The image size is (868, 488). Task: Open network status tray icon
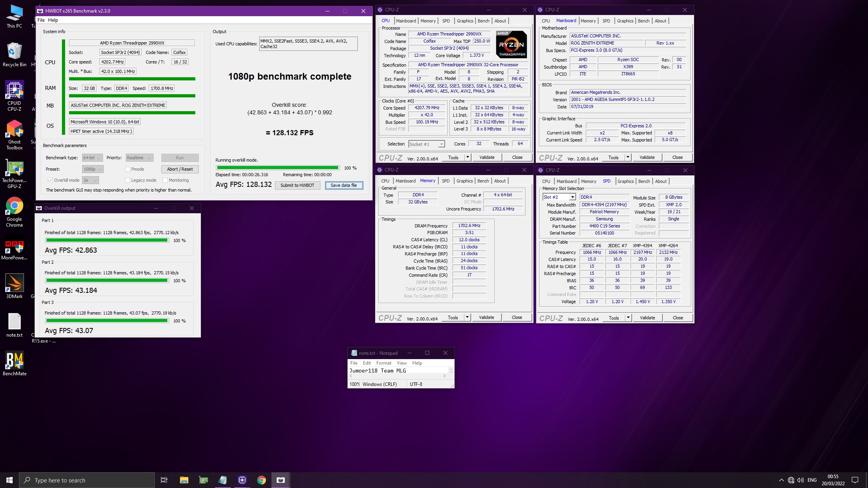(x=791, y=480)
